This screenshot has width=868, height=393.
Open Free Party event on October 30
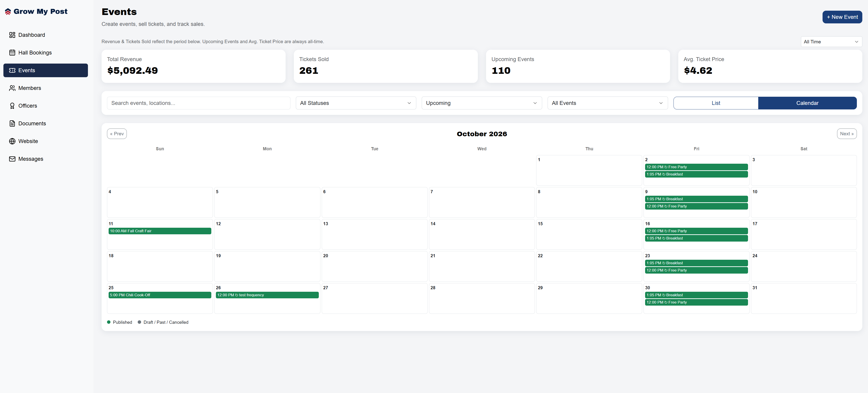[696, 302]
